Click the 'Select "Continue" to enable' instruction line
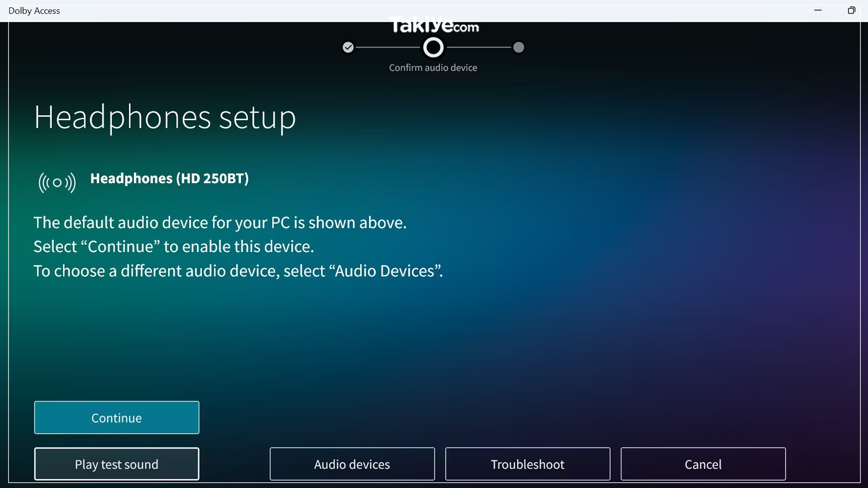 [x=174, y=247]
